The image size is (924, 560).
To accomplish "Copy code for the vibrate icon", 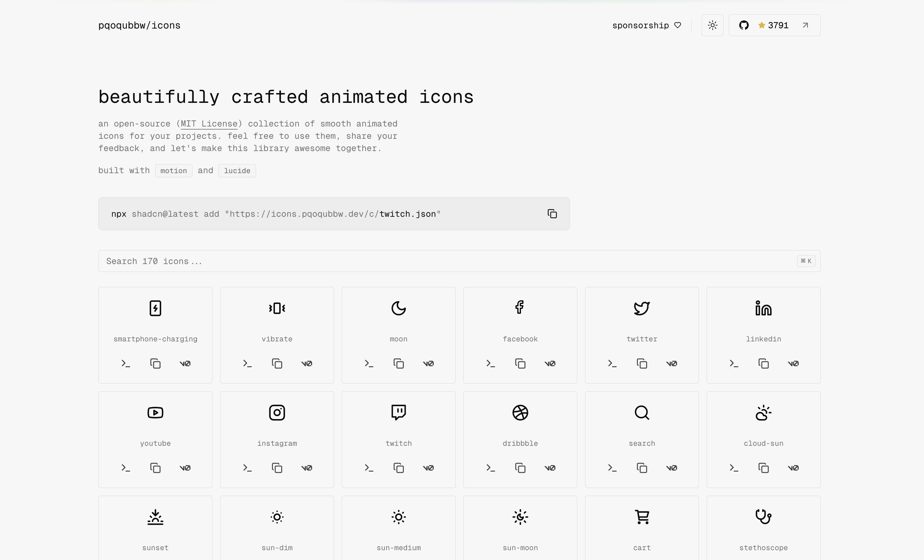I will (x=277, y=363).
